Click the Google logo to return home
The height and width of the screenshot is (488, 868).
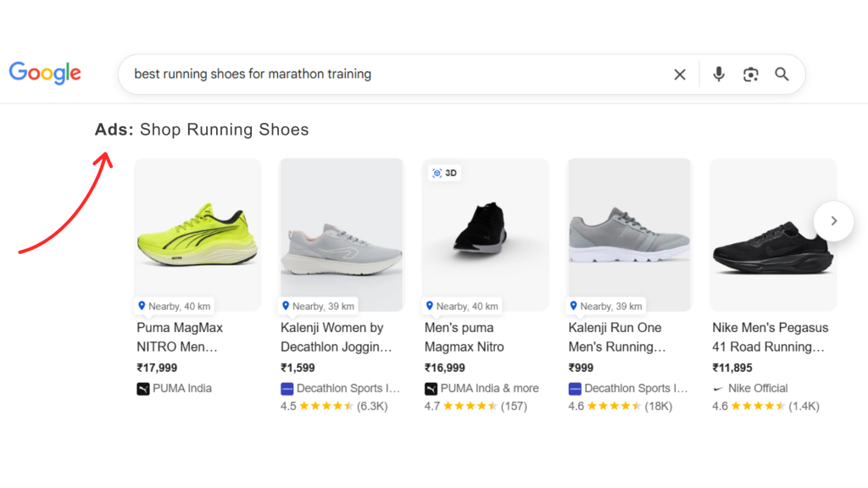44,73
